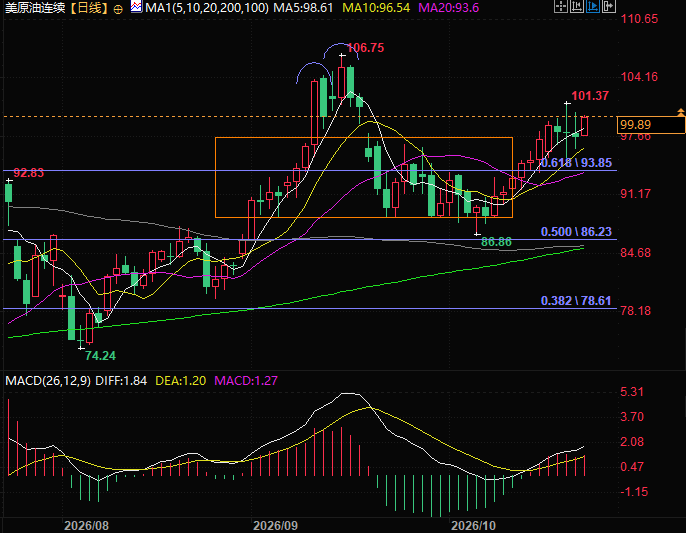Select the orange rectangle drawing on chart
Viewport: 686px width, 533px height.
[x=364, y=138]
